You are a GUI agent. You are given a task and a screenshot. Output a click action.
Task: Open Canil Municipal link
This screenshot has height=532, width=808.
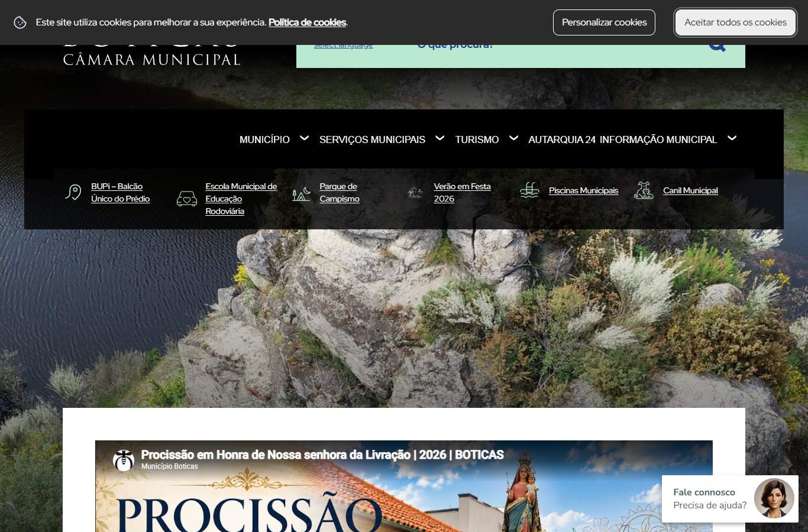(x=690, y=190)
